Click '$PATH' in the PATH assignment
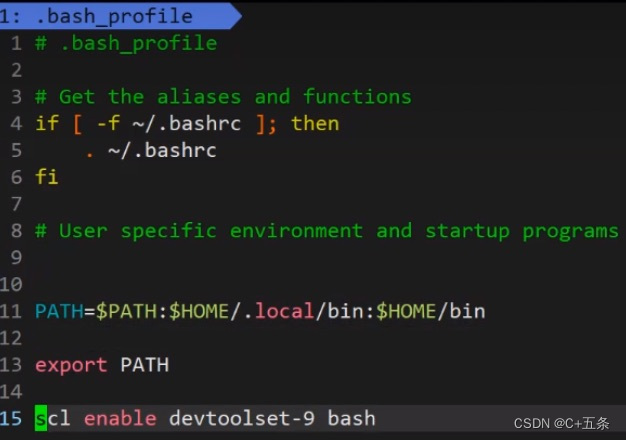Image resolution: width=626 pixels, height=440 pixels. pos(127,311)
